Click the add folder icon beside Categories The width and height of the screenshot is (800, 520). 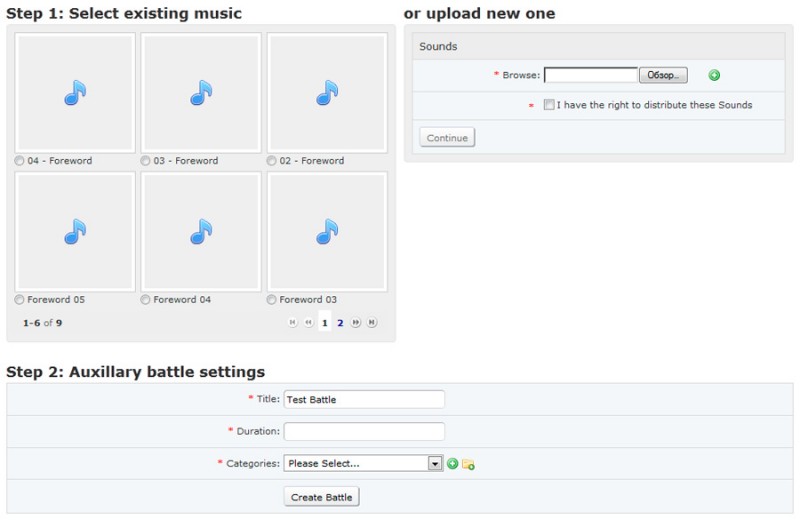(468, 464)
